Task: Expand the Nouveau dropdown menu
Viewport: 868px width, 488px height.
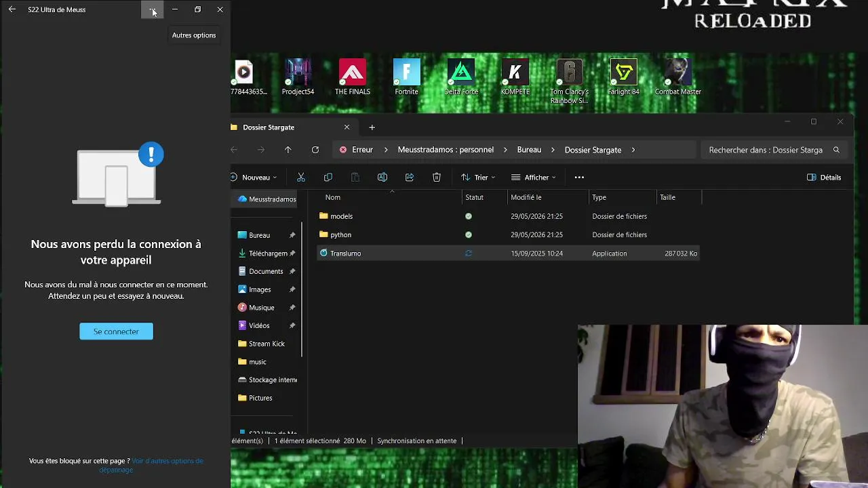Action: (254, 178)
